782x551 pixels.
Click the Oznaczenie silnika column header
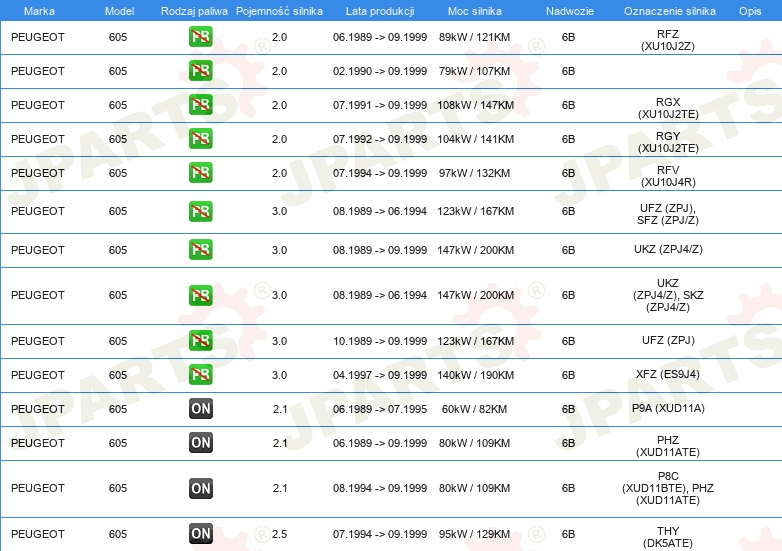(669, 11)
